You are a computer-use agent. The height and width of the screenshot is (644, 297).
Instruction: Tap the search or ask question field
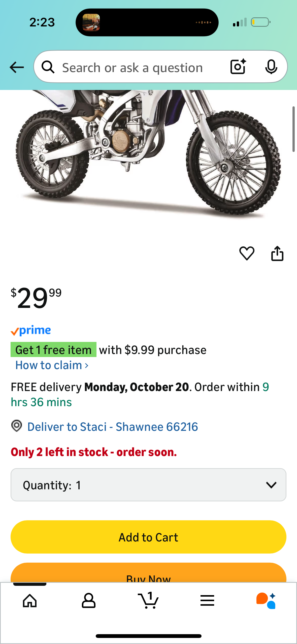[133, 68]
